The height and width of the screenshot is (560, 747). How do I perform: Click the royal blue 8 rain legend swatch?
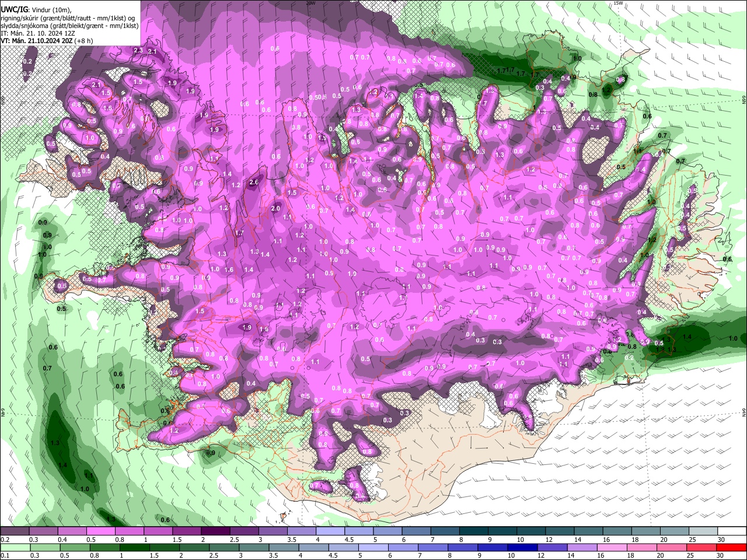click(x=462, y=547)
